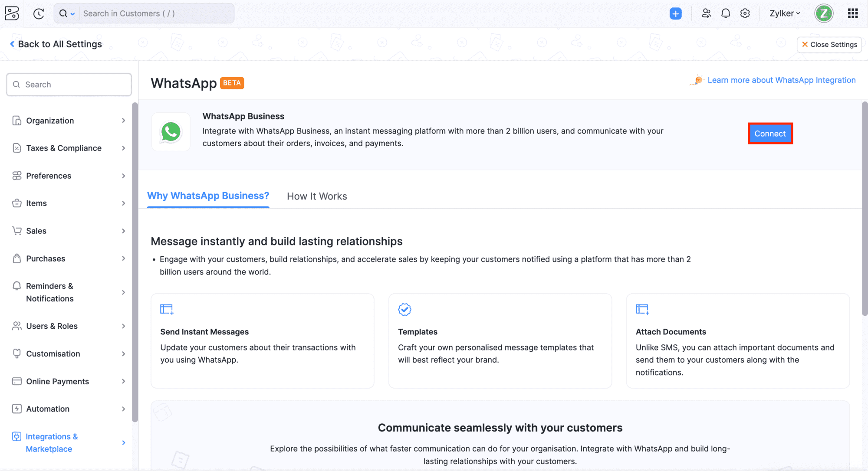The image size is (868, 471).
Task: Open the search scope dropdown arrow
Action: (x=72, y=14)
